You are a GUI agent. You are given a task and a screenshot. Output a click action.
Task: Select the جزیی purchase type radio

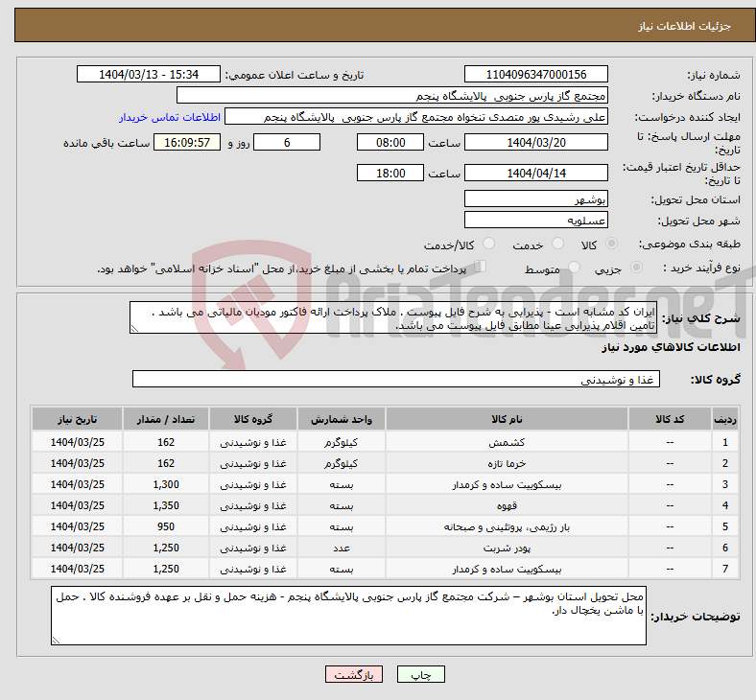(636, 268)
